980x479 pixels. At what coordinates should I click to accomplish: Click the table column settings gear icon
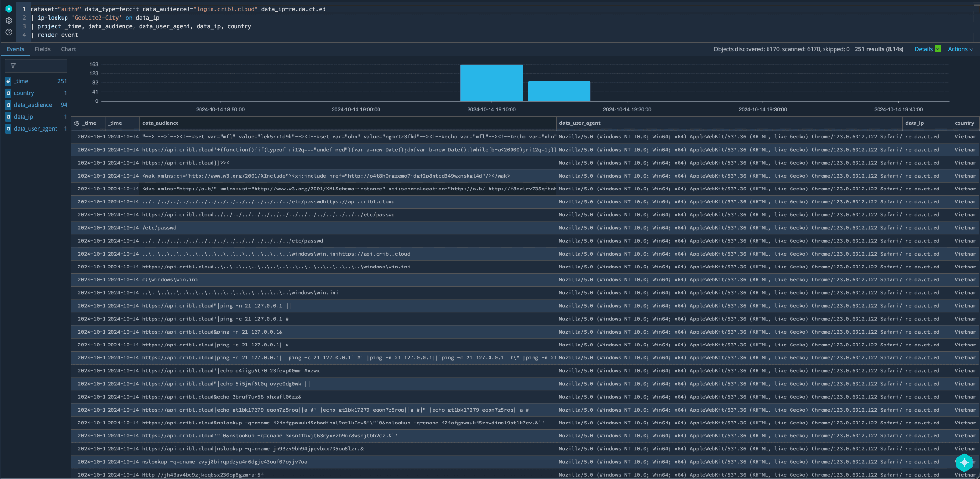(x=77, y=123)
